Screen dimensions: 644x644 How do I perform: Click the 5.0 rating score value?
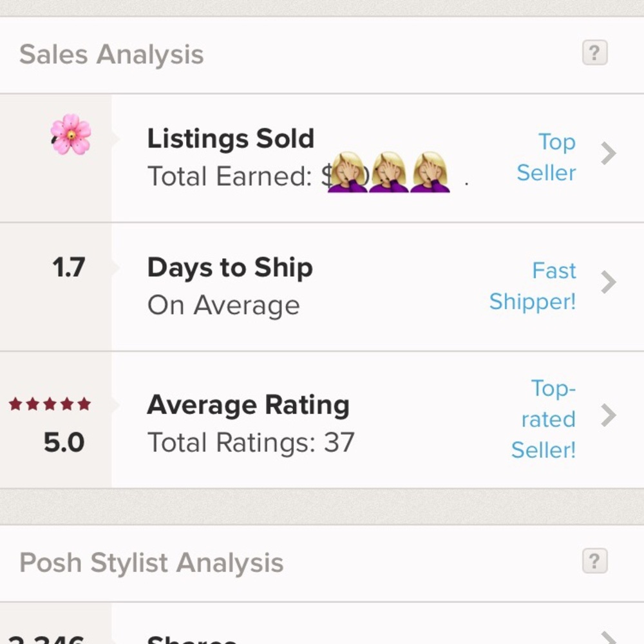(64, 442)
